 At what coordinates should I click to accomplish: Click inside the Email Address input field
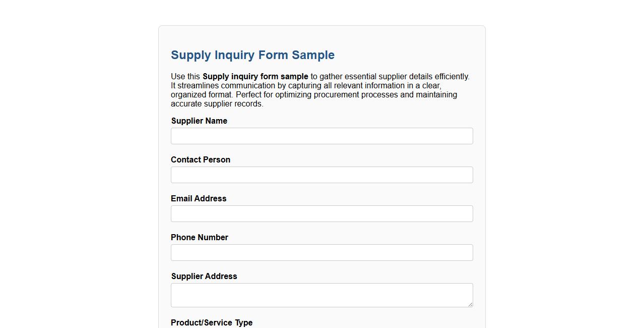click(x=321, y=213)
